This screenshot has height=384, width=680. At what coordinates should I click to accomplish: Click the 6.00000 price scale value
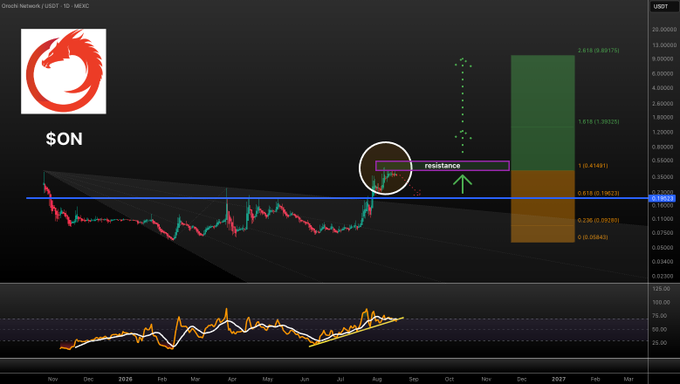click(x=664, y=74)
